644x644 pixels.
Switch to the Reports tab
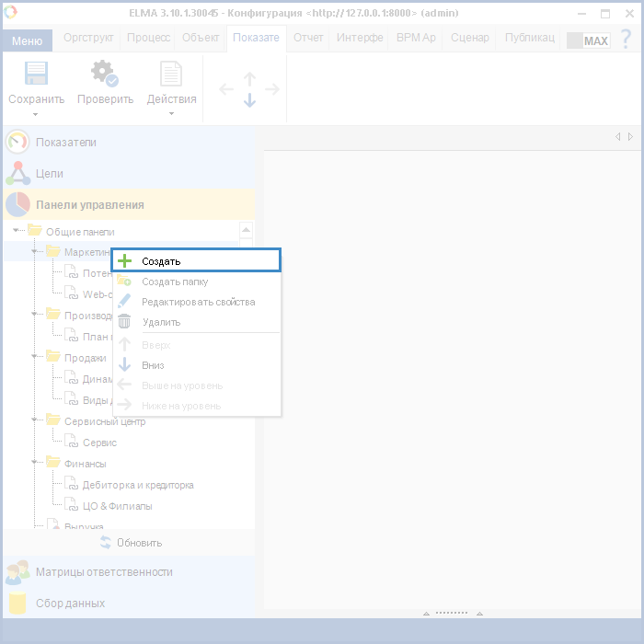(x=308, y=38)
